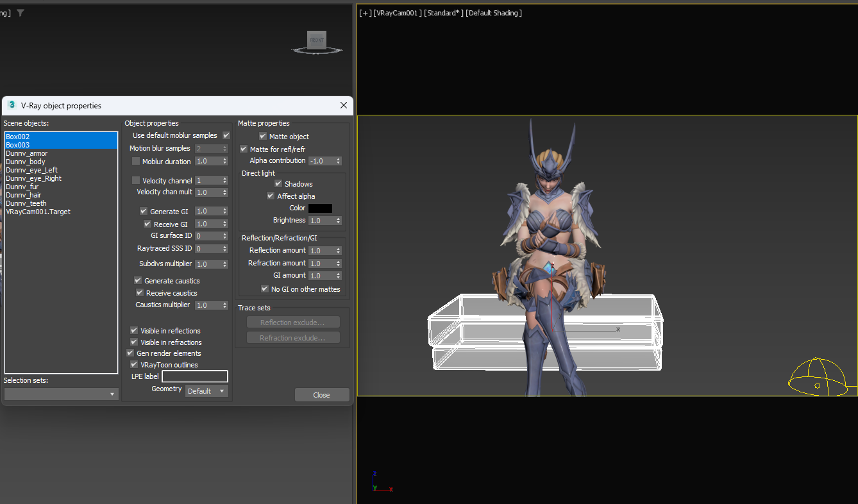Screen dimensions: 858x504
Task: Select Box002 in Scene objects
Action: point(61,137)
